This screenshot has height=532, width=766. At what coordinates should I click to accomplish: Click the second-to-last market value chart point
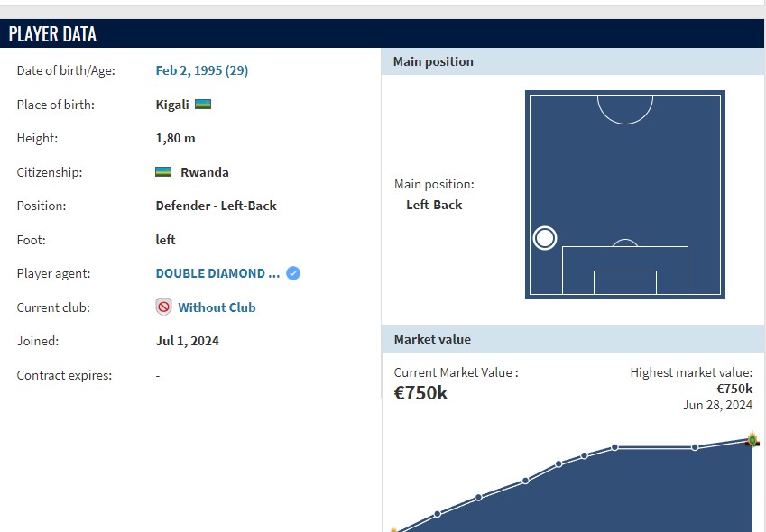pos(695,447)
